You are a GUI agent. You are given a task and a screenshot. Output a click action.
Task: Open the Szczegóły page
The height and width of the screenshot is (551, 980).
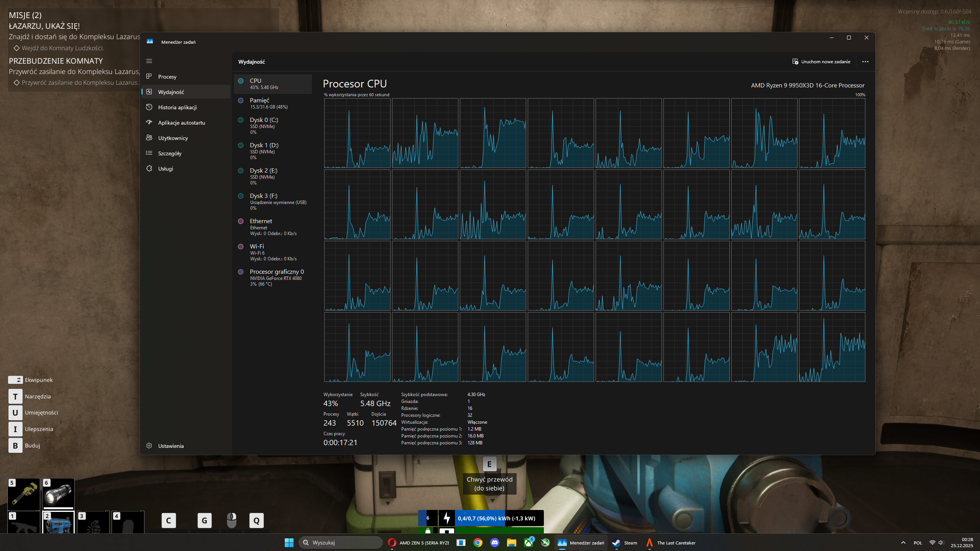[x=169, y=153]
